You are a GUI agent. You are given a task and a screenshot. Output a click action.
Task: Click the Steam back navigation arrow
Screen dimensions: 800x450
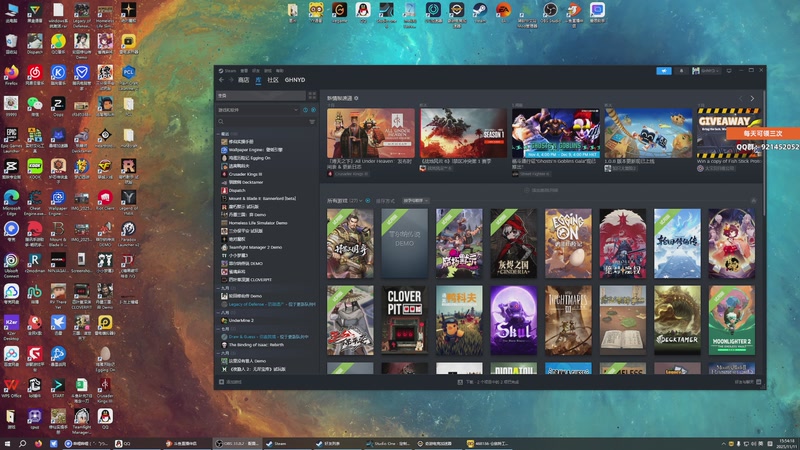click(x=219, y=80)
